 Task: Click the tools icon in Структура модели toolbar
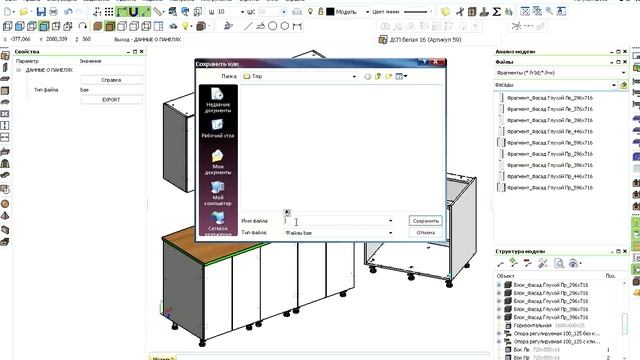pos(542,263)
